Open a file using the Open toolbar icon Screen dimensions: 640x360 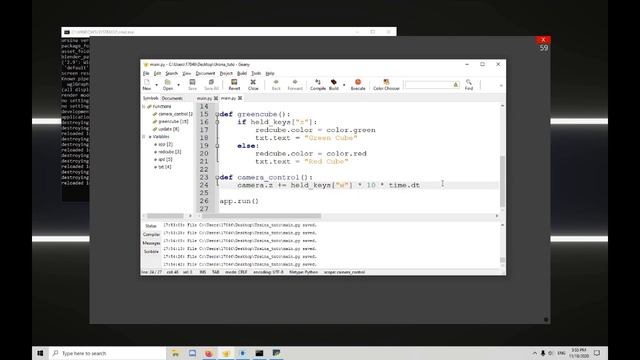167,84
